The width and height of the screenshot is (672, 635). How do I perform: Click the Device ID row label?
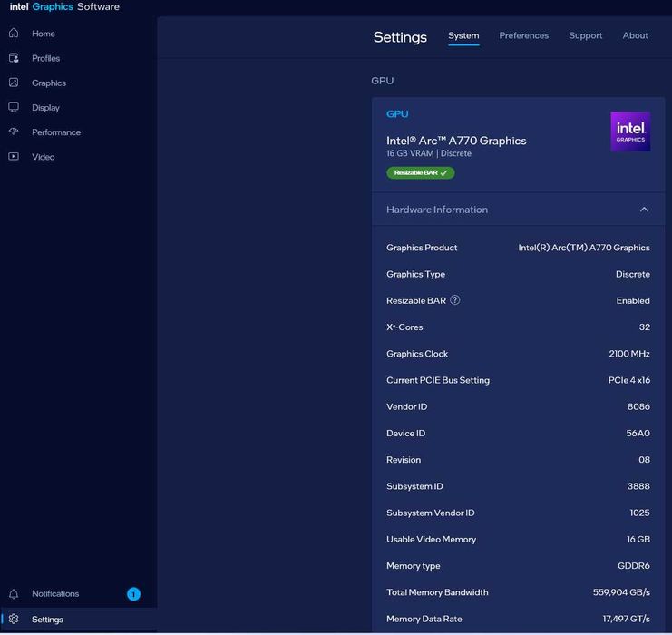click(406, 433)
